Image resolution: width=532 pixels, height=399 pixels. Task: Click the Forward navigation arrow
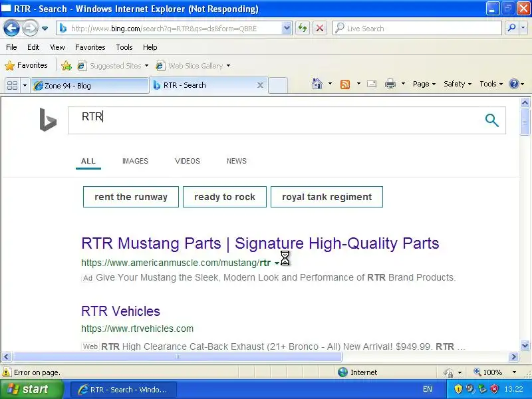pos(30,28)
